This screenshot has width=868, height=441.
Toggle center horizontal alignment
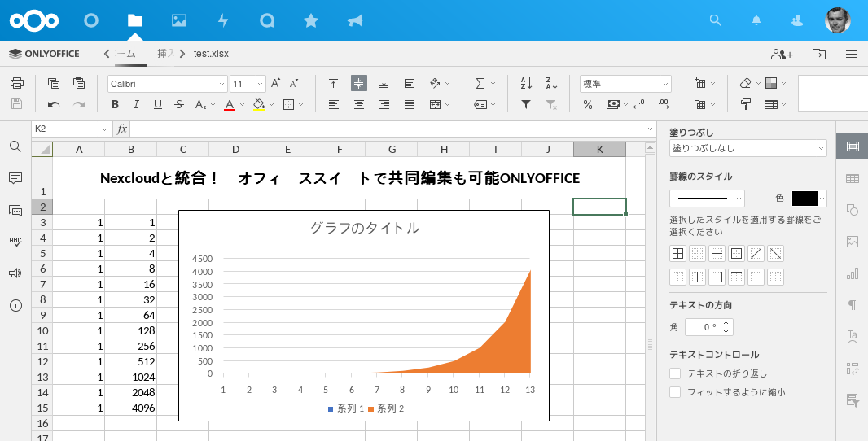359,104
